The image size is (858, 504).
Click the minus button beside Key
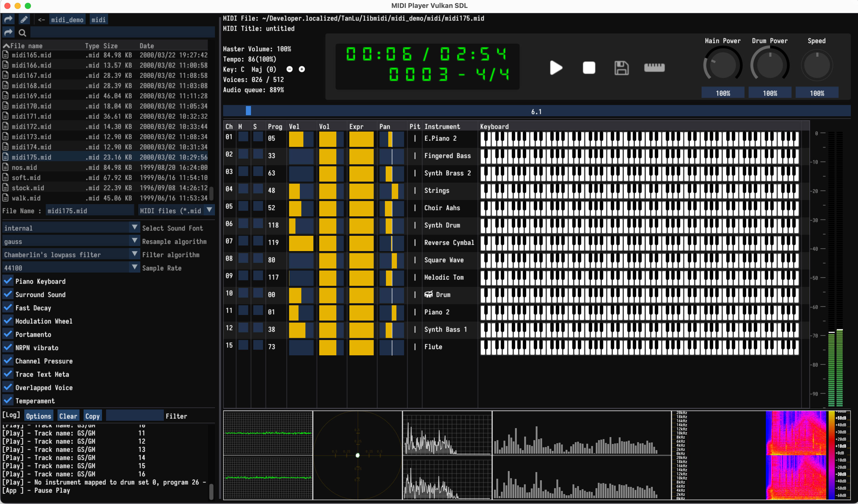pos(289,69)
